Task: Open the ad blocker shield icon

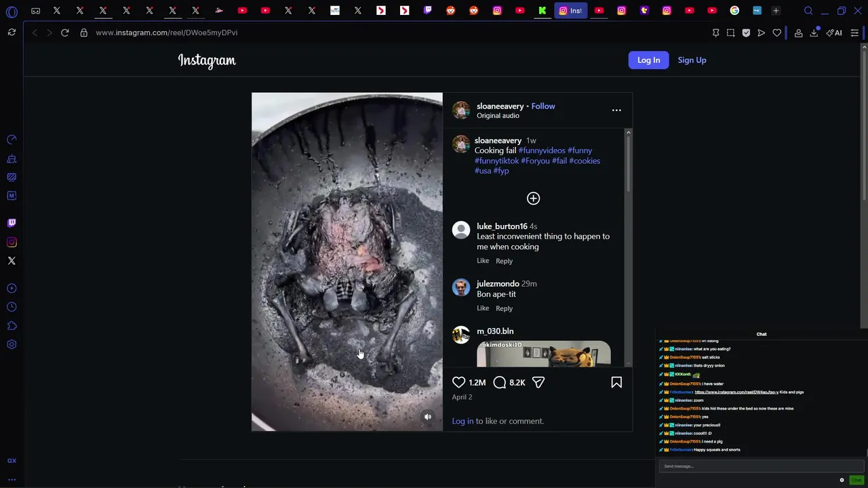Action: [x=746, y=33]
